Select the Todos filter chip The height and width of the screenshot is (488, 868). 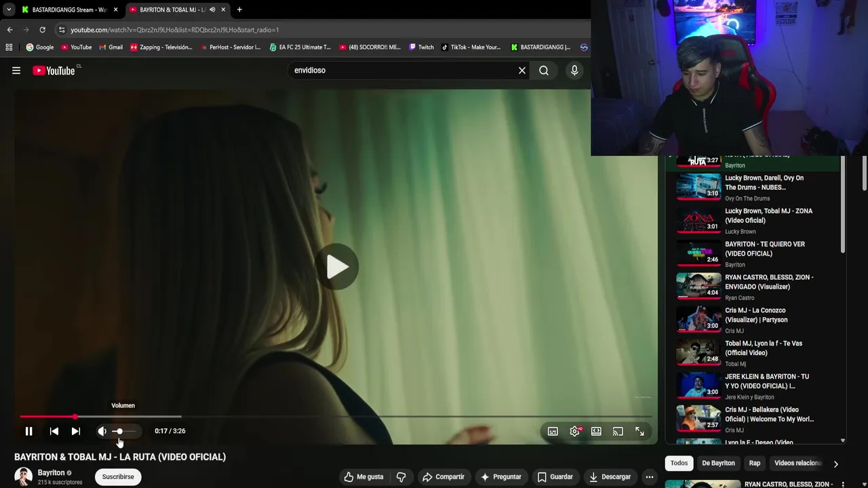(679, 463)
